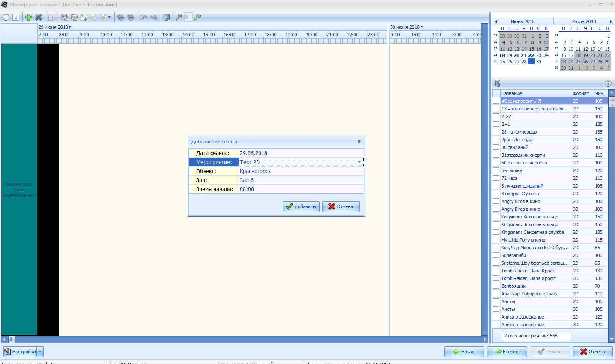Open the Настройки dropdown arrow
This screenshot has width=615, height=364.
[40, 352]
